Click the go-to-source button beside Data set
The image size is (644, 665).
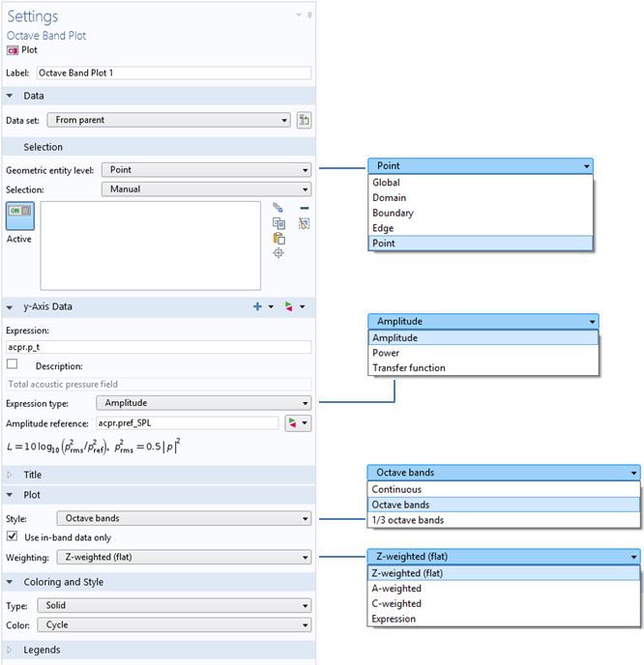click(x=304, y=120)
